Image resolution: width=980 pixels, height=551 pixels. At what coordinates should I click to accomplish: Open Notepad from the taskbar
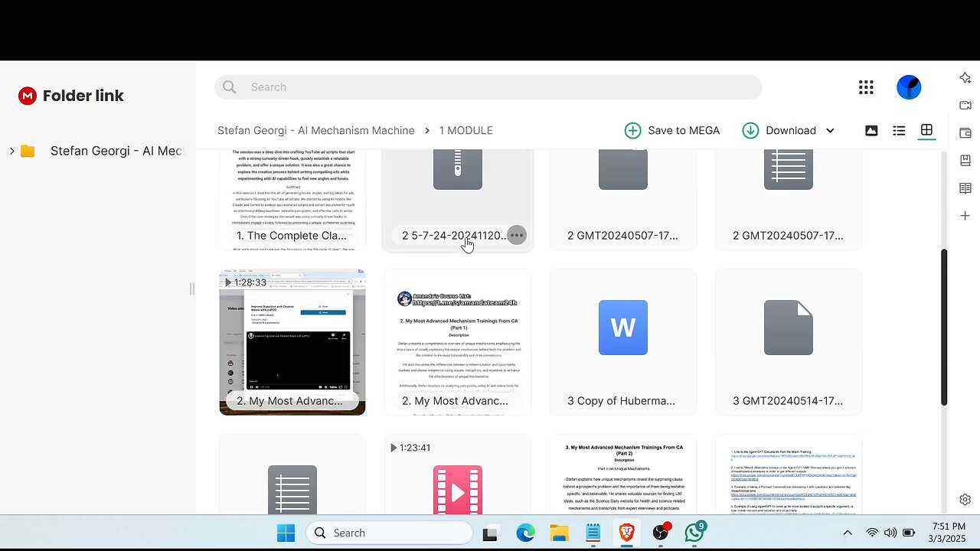(x=593, y=533)
